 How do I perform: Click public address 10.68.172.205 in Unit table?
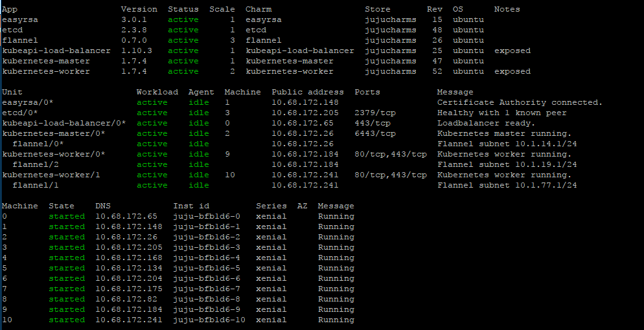305,113
